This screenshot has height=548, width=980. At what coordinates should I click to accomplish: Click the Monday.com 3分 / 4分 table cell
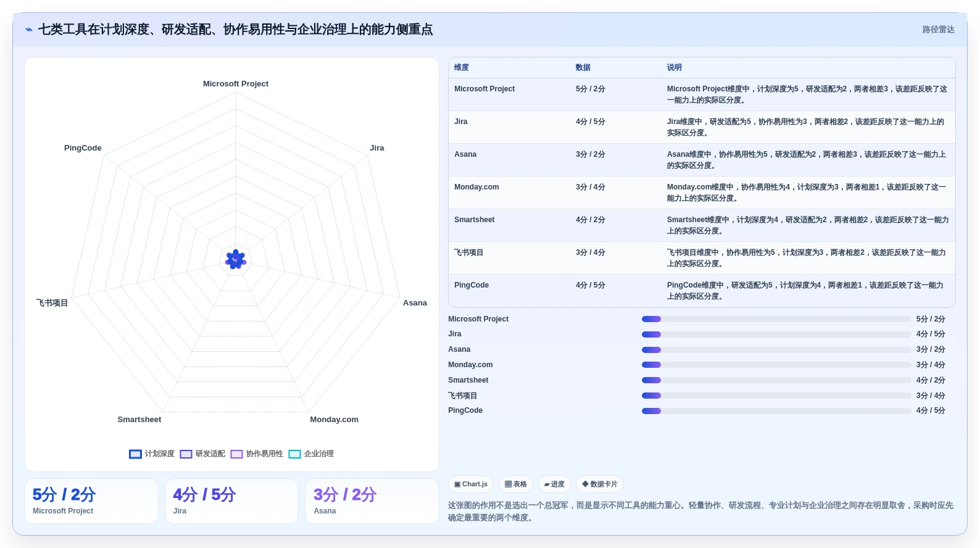591,187
